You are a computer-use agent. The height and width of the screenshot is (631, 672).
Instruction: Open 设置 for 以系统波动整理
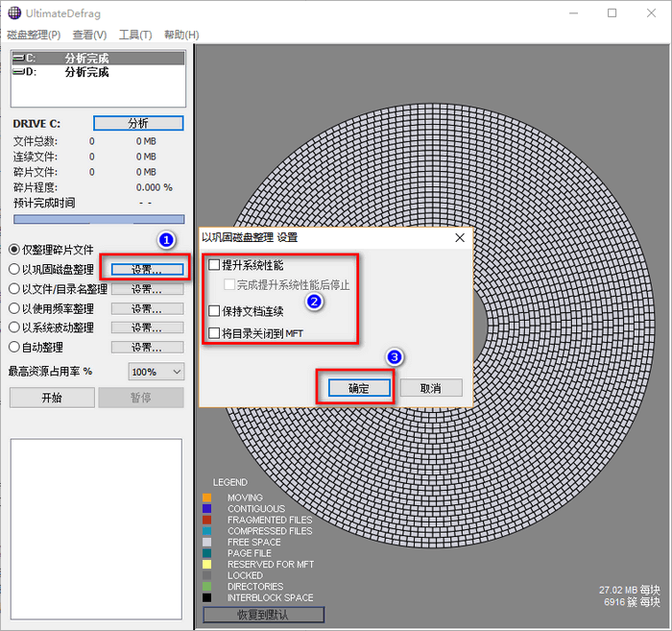pyautogui.click(x=148, y=328)
